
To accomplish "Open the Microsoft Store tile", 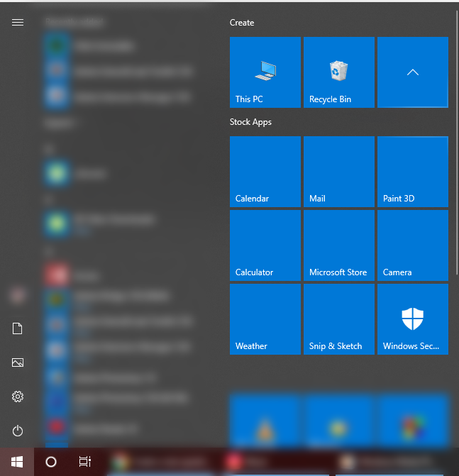I will click(339, 245).
